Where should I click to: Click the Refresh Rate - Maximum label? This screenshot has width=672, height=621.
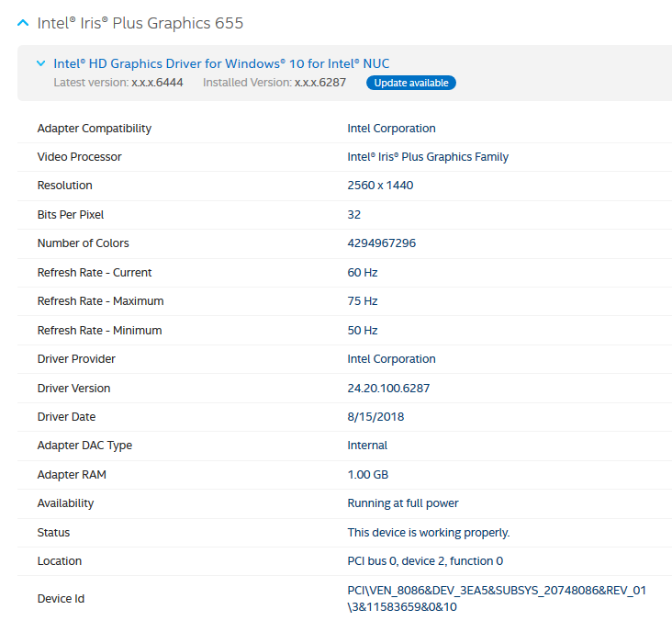[x=100, y=301]
